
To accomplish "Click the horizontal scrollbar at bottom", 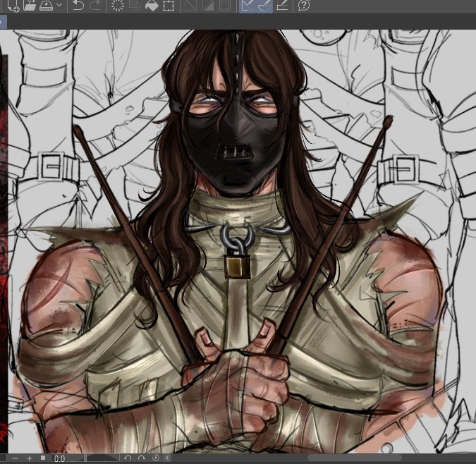I will [354, 458].
